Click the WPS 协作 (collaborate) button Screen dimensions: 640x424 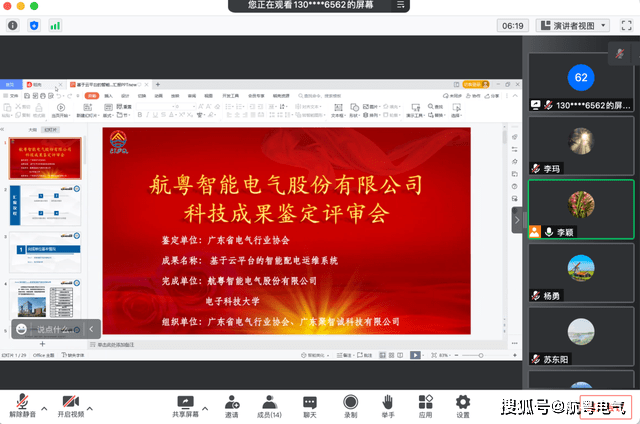pos(473,96)
